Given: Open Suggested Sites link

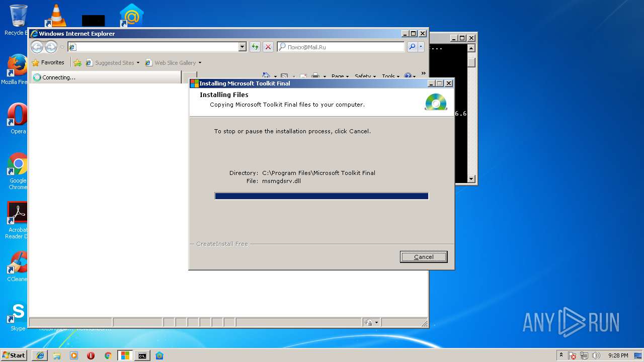Looking at the screenshot, I should coord(110,63).
